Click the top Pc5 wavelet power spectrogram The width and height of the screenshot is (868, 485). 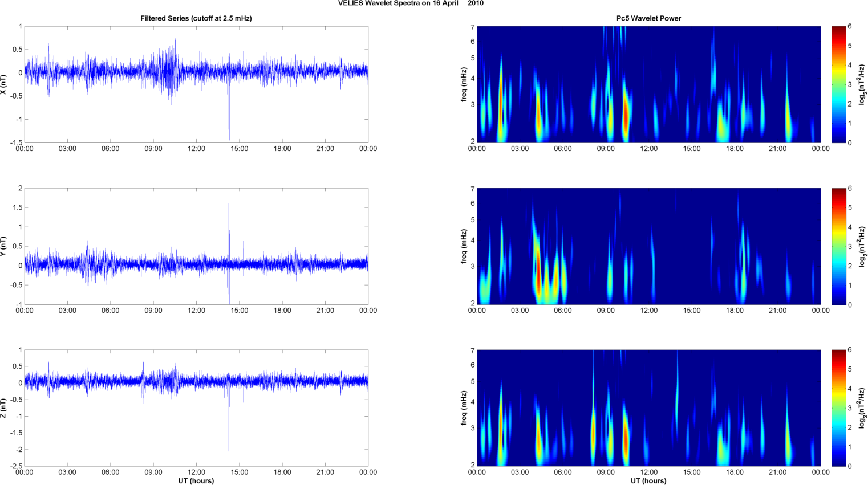tap(648, 84)
